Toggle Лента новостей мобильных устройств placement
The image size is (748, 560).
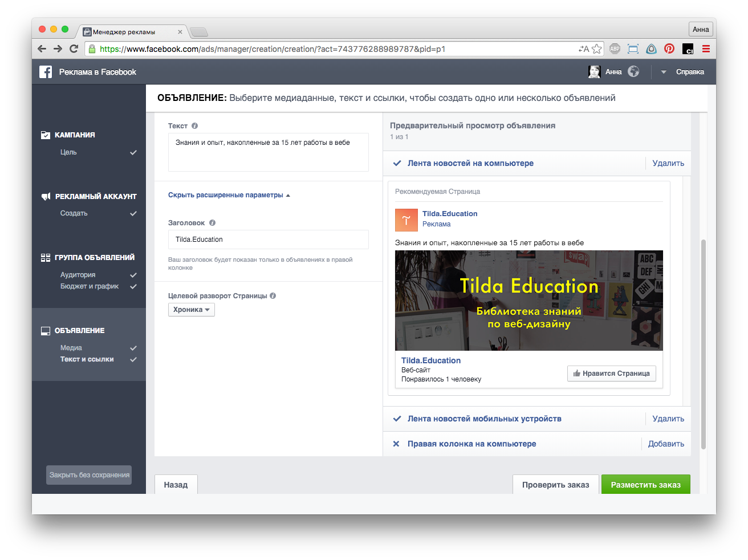[x=397, y=419]
